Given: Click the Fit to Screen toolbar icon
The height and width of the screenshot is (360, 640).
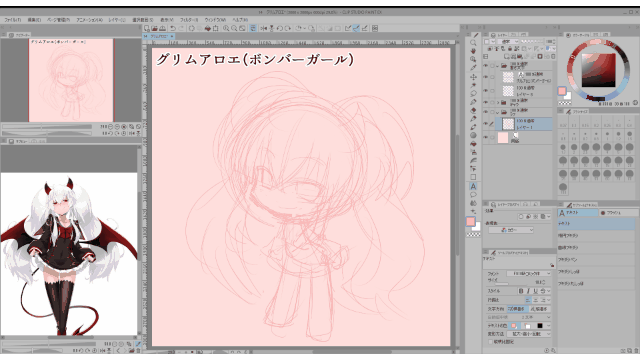Looking at the screenshot, I should pos(242,28).
